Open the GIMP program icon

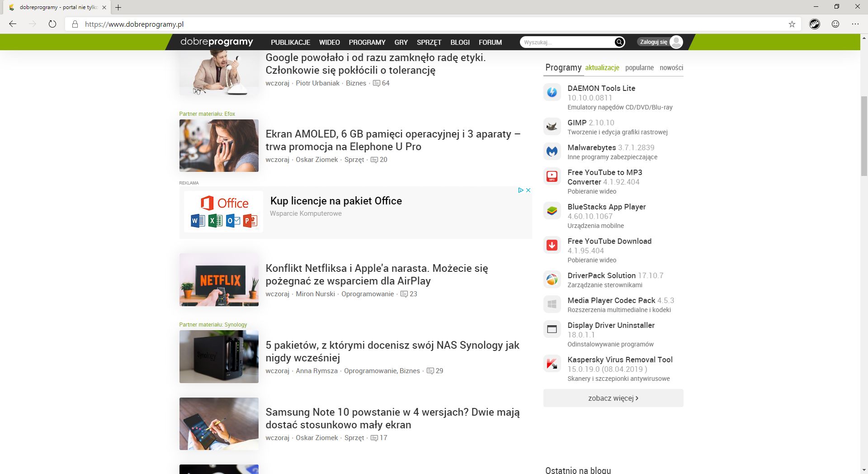click(x=552, y=127)
